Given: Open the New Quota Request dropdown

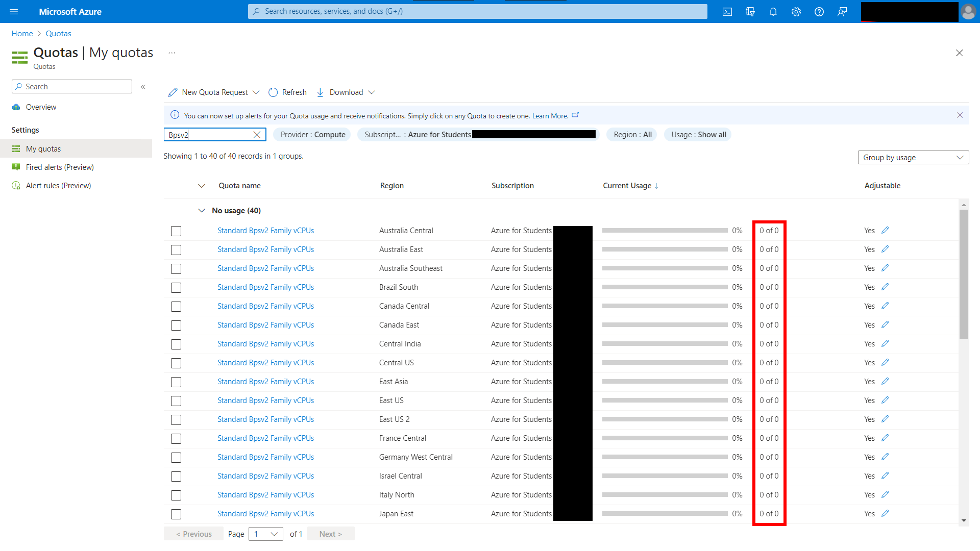Looking at the screenshot, I should point(214,92).
